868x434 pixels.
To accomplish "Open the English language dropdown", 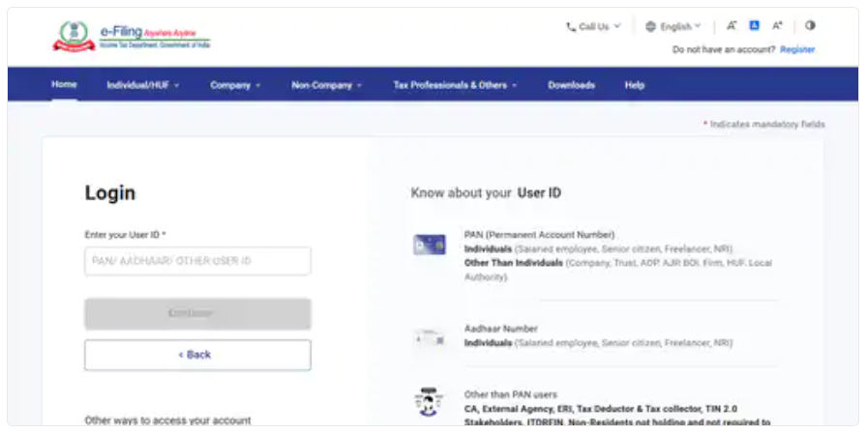I will tap(673, 27).
